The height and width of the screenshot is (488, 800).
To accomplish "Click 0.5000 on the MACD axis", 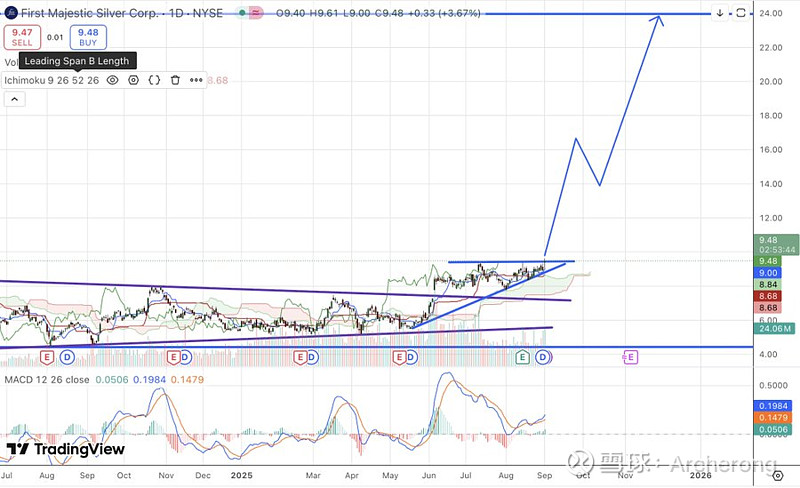I will [x=773, y=385].
